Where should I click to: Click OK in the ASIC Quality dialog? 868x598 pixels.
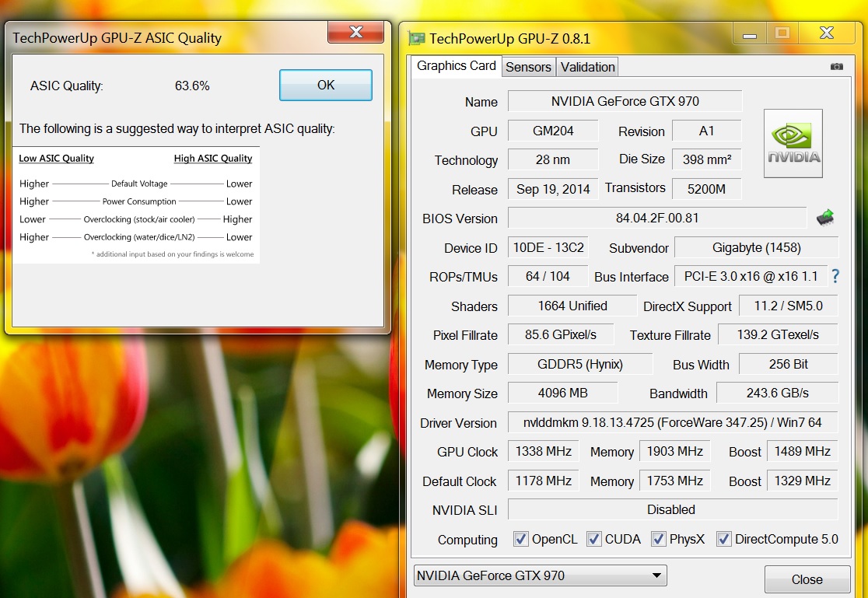[325, 86]
